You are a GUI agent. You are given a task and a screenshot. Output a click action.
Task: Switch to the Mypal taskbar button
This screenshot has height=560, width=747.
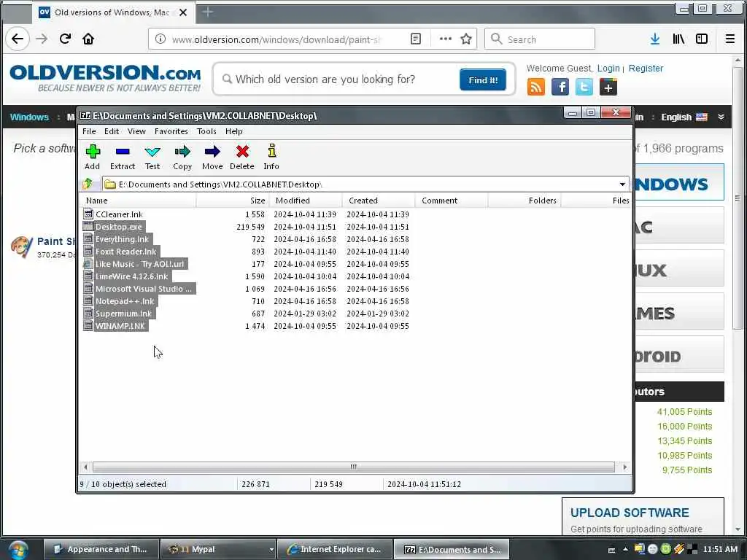pyautogui.click(x=217, y=549)
